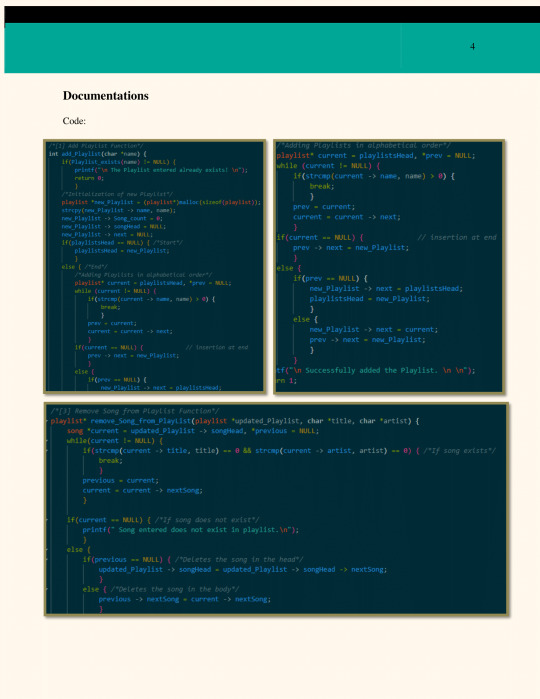Click "updated_Playlist -> songHead = updated_Playlist -> songHead -> nextSong;"
The height and width of the screenshot is (699, 540).
click(x=243, y=569)
